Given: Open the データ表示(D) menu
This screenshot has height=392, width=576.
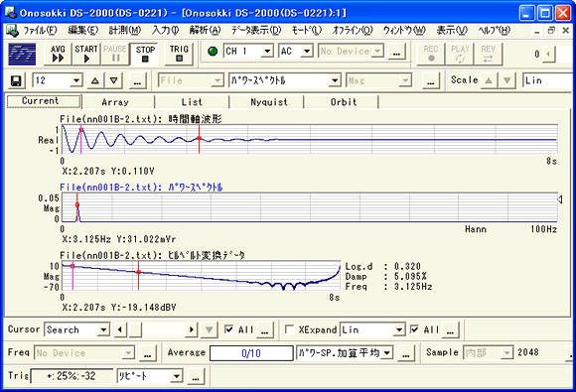Looking at the screenshot, I should (256, 31).
